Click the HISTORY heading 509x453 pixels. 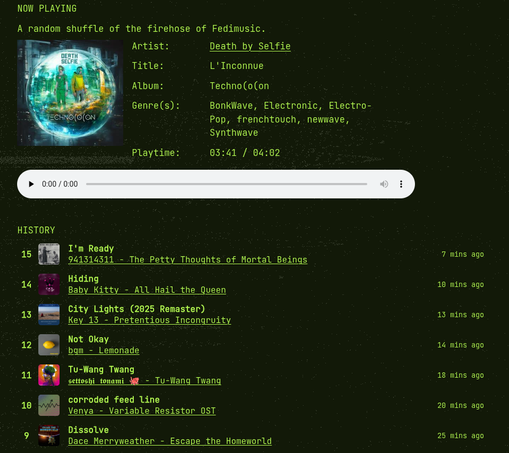coord(36,230)
